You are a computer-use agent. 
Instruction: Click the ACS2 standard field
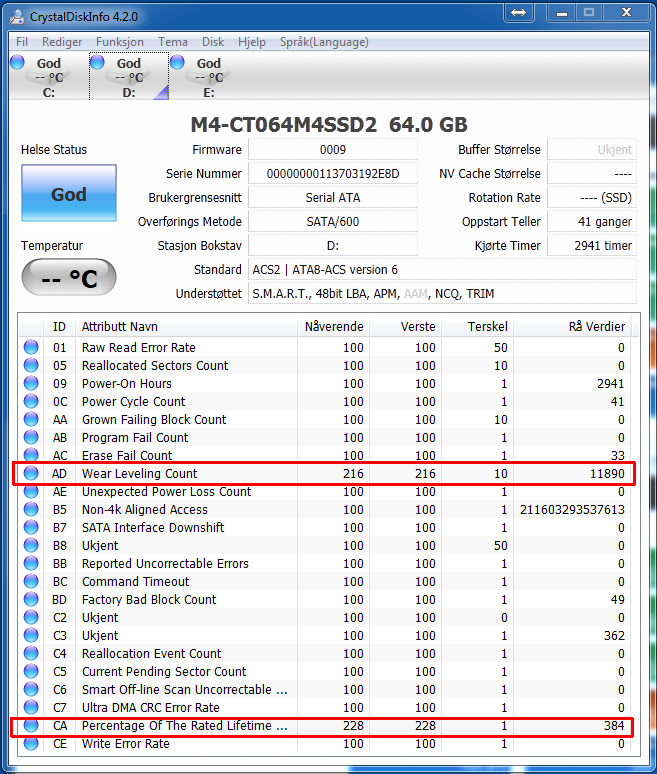442,270
